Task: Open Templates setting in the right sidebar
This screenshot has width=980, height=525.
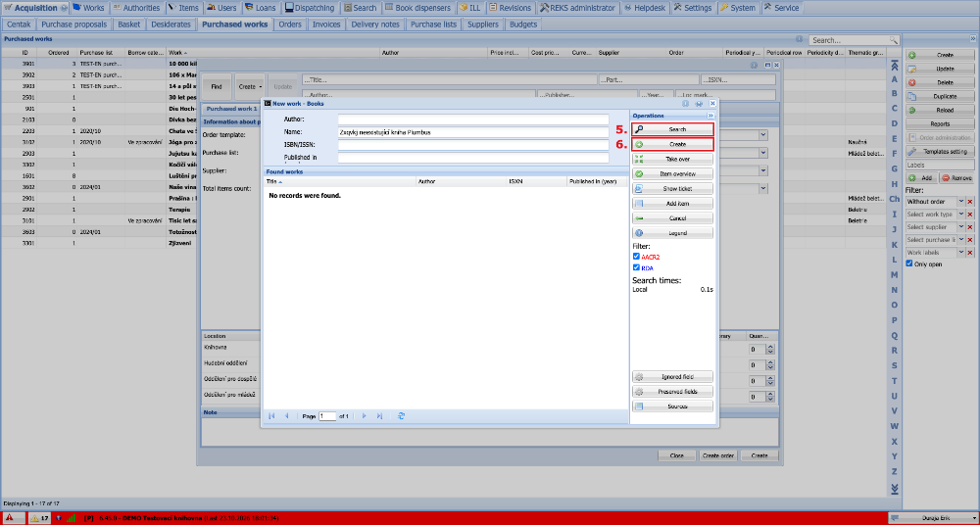Action: click(940, 151)
